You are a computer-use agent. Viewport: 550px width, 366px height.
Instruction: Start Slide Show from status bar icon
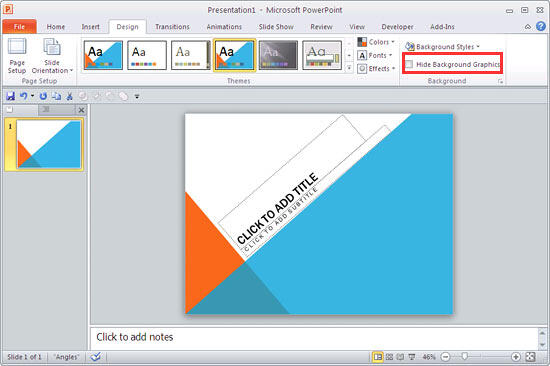[x=411, y=357]
